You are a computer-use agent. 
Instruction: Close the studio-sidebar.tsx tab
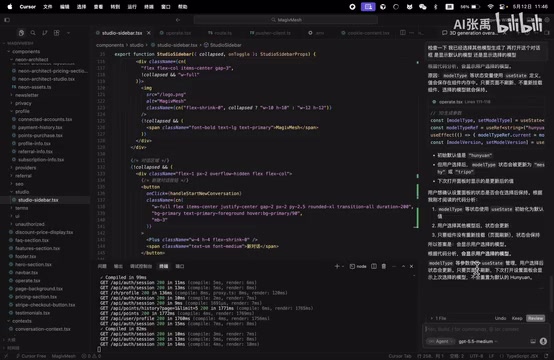tap(149, 33)
